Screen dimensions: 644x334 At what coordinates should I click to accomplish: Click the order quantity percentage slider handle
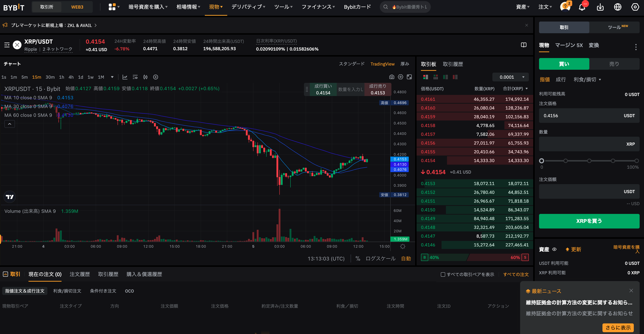point(542,161)
